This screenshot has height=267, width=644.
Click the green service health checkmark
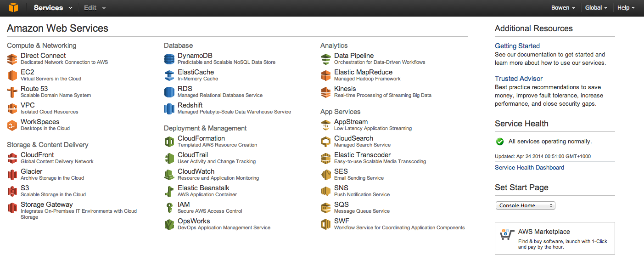coord(500,142)
